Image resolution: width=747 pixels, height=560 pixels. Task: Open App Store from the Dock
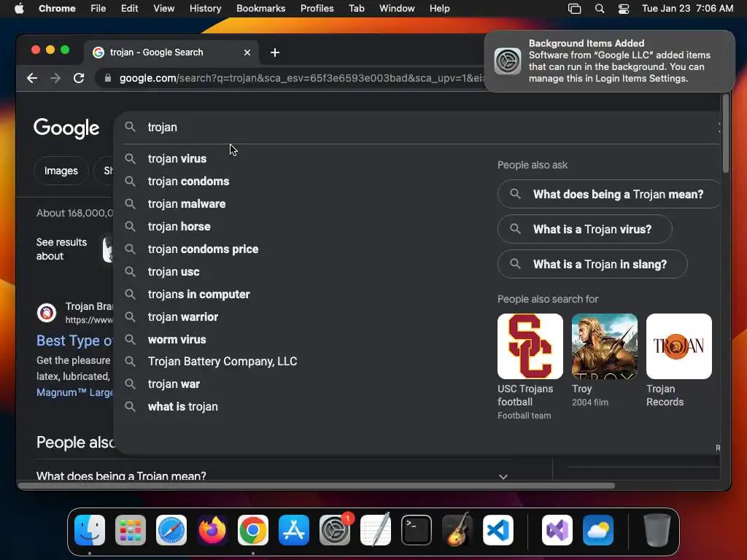click(294, 530)
